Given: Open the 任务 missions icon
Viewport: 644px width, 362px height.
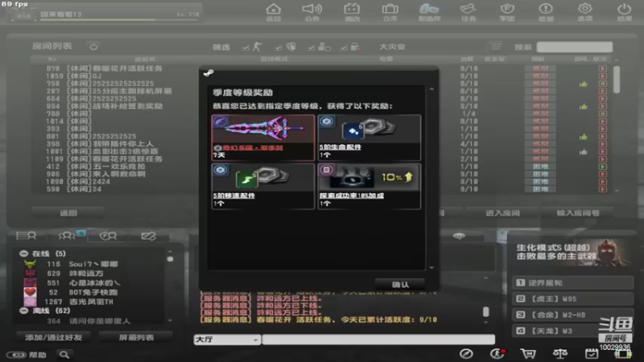Looking at the screenshot, I should (469, 12).
